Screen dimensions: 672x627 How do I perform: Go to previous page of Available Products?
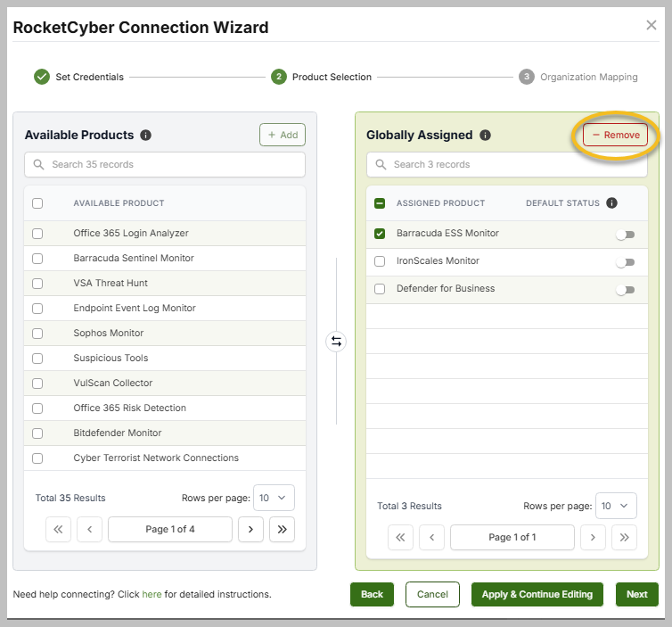pyautogui.click(x=90, y=529)
